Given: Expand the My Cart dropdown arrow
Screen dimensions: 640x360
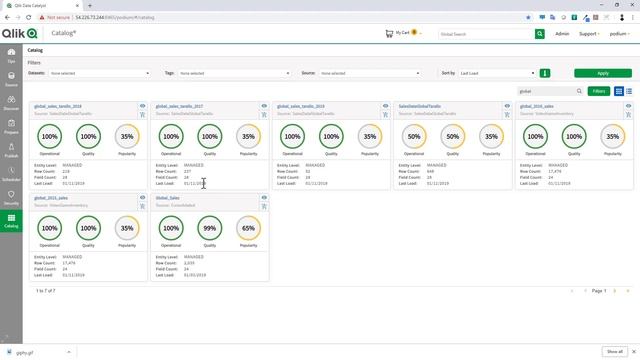Looking at the screenshot, I should (420, 33).
